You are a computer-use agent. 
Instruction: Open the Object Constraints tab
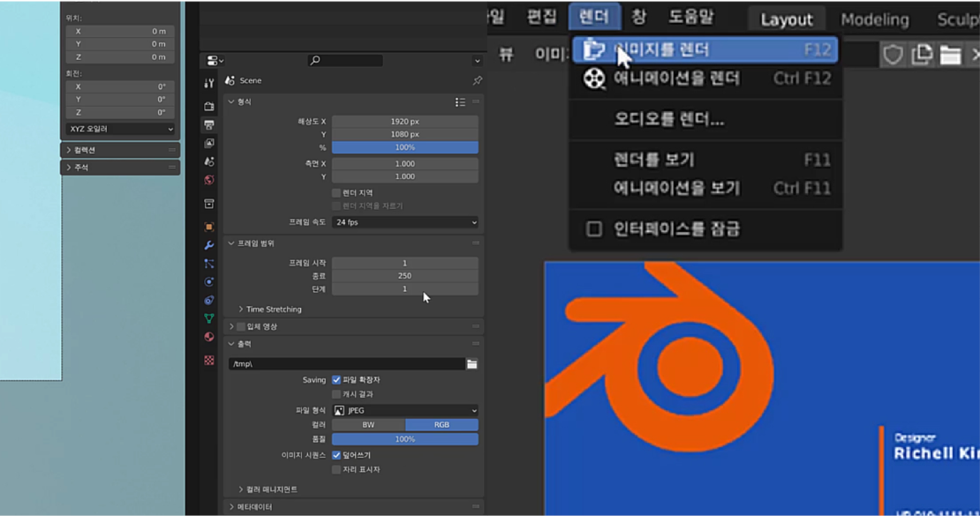point(208,300)
